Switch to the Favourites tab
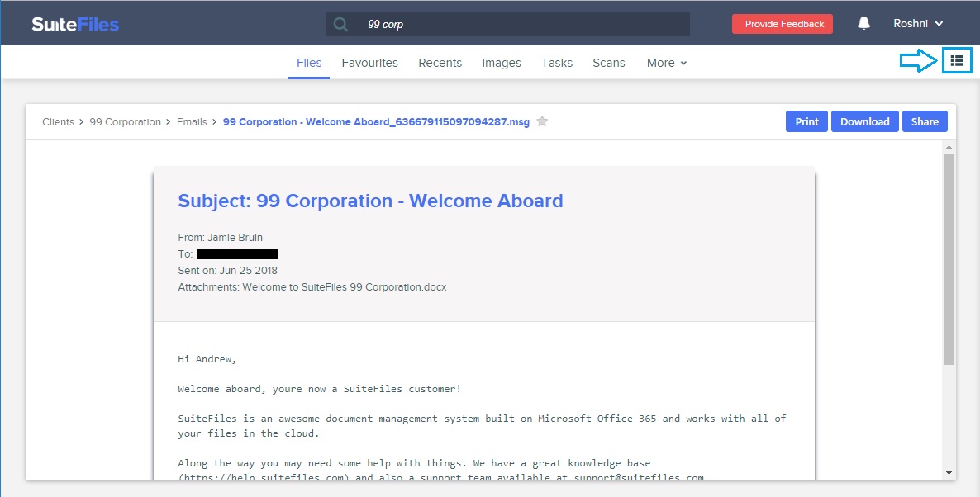 pos(369,63)
